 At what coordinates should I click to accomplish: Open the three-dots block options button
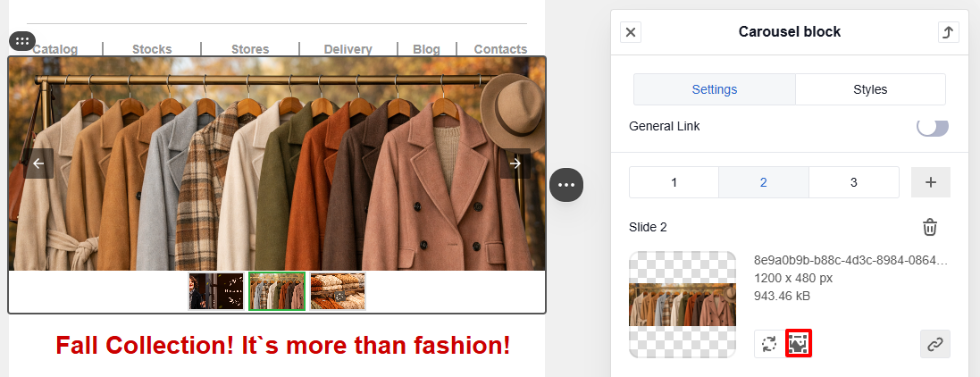[x=566, y=185]
